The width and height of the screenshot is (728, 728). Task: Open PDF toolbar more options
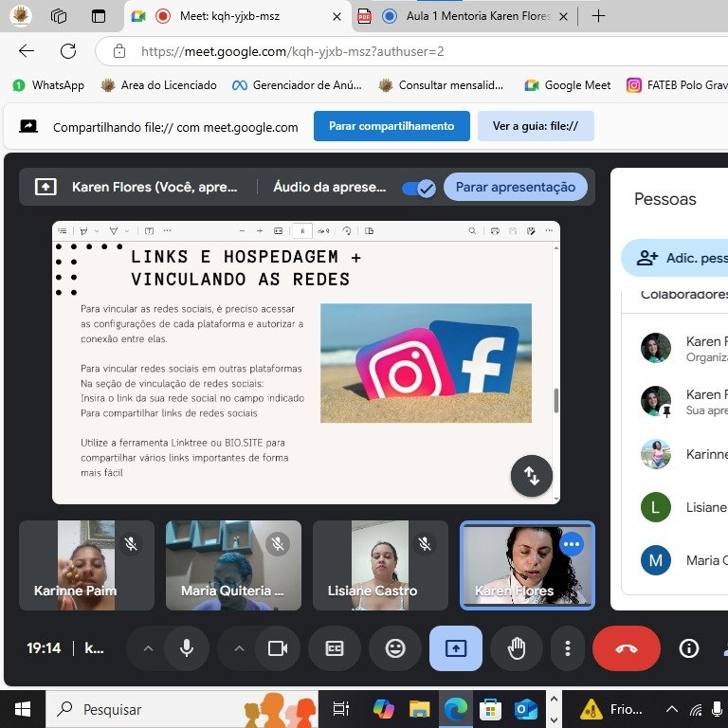pos(549,230)
